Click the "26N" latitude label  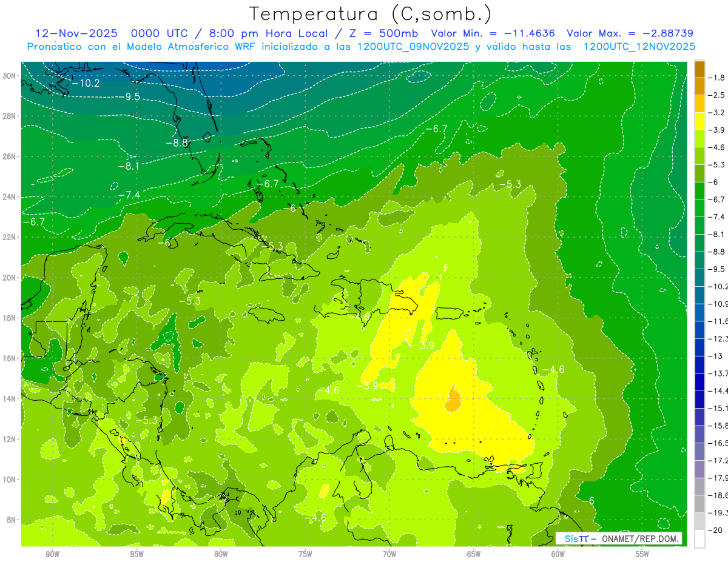click(x=10, y=156)
